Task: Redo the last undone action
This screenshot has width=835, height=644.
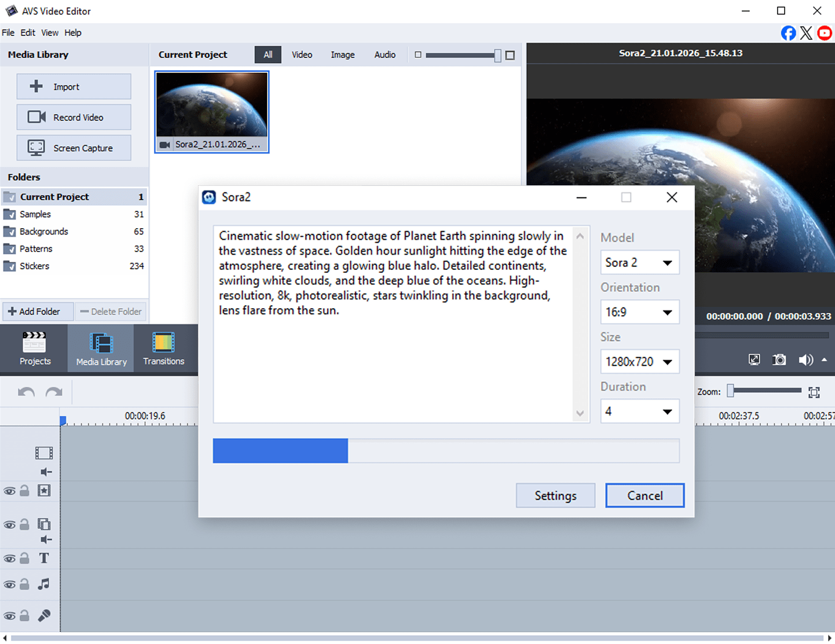Action: coord(54,392)
